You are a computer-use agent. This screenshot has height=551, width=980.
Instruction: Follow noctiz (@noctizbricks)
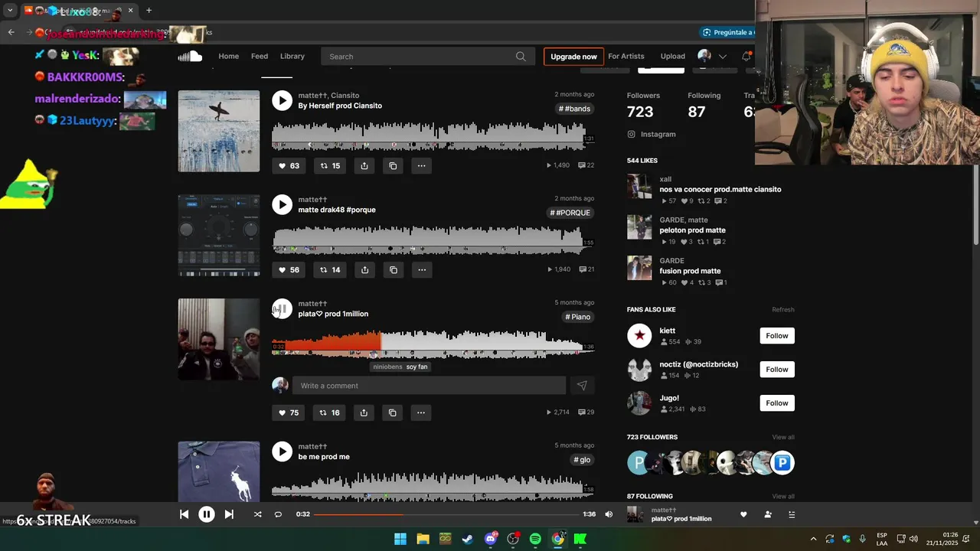[777, 370]
